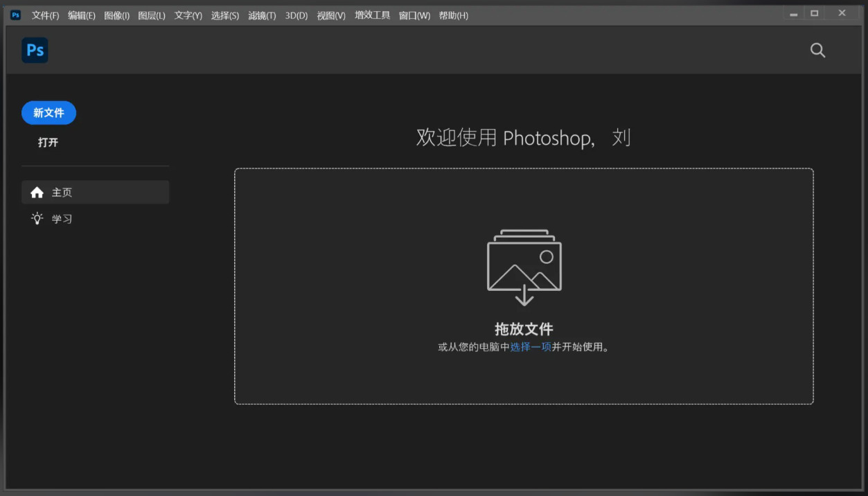
Task: Click the small Ps icon in the title bar
Action: 15,15
